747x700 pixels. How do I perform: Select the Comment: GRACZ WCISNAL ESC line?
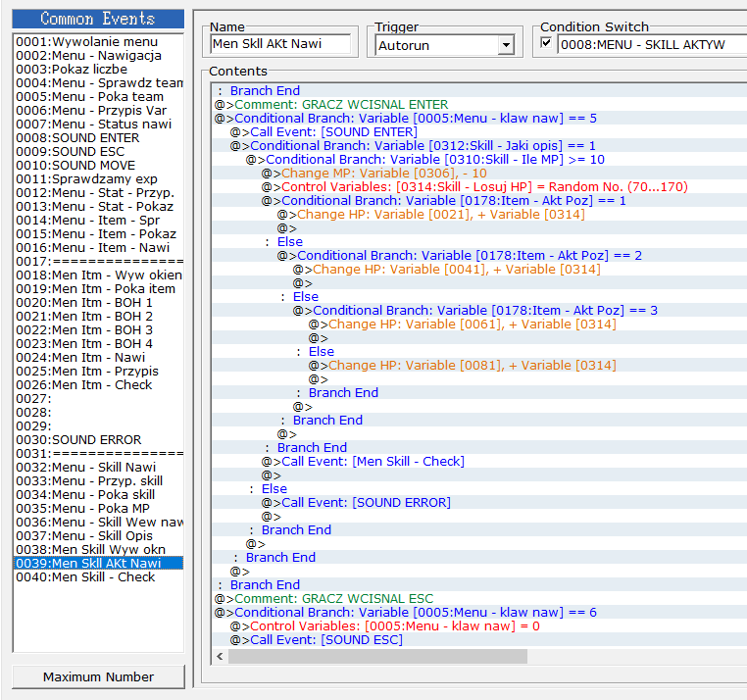point(479,598)
